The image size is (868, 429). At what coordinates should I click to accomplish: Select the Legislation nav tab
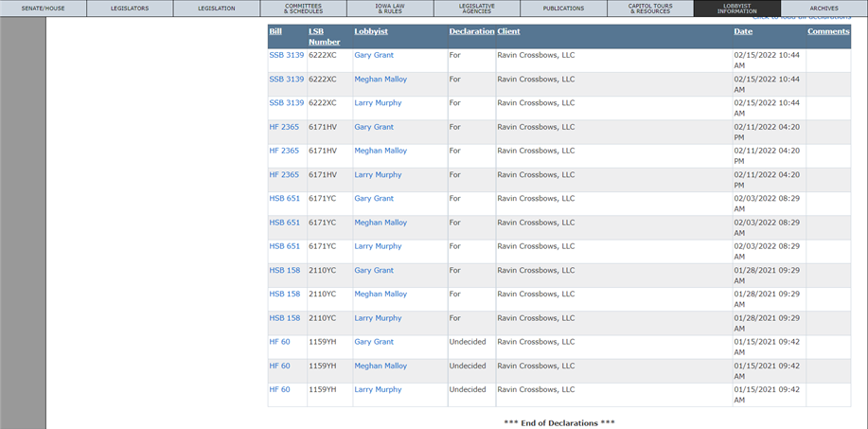tap(217, 9)
